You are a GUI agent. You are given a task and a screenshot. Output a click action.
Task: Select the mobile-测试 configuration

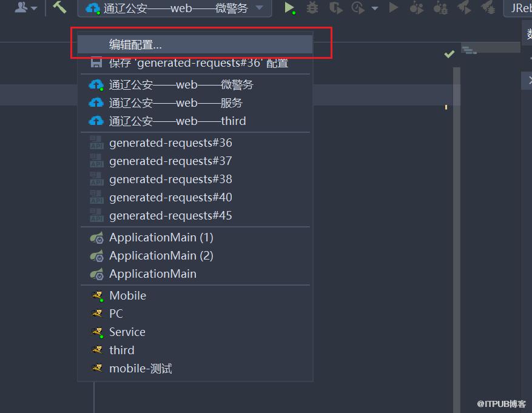pos(195,368)
